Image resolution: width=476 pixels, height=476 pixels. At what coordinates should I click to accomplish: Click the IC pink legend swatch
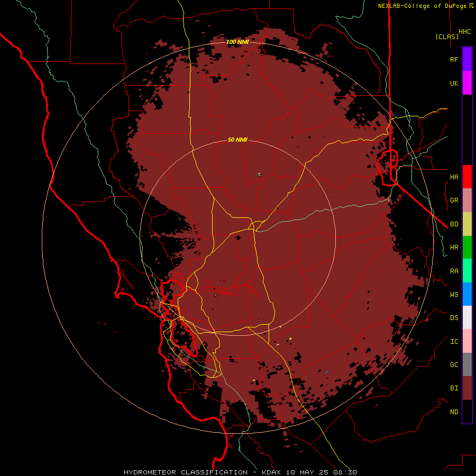pyautogui.click(x=467, y=341)
